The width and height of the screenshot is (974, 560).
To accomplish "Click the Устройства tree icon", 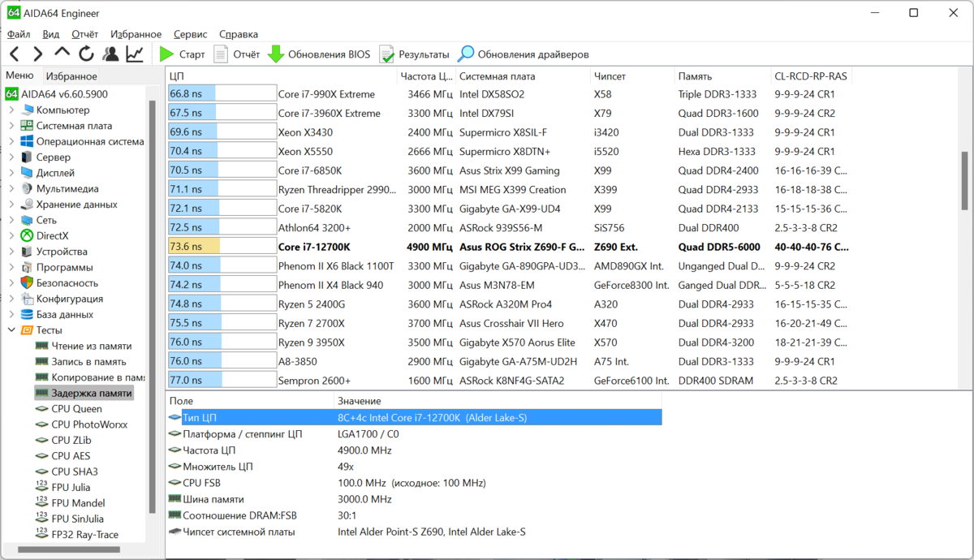I will pyautogui.click(x=28, y=252).
